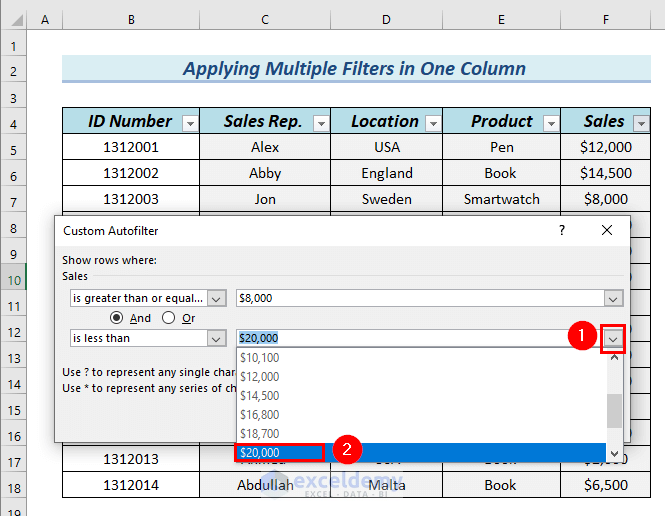Select the Or radio button
The width and height of the screenshot is (665, 516).
tap(168, 318)
